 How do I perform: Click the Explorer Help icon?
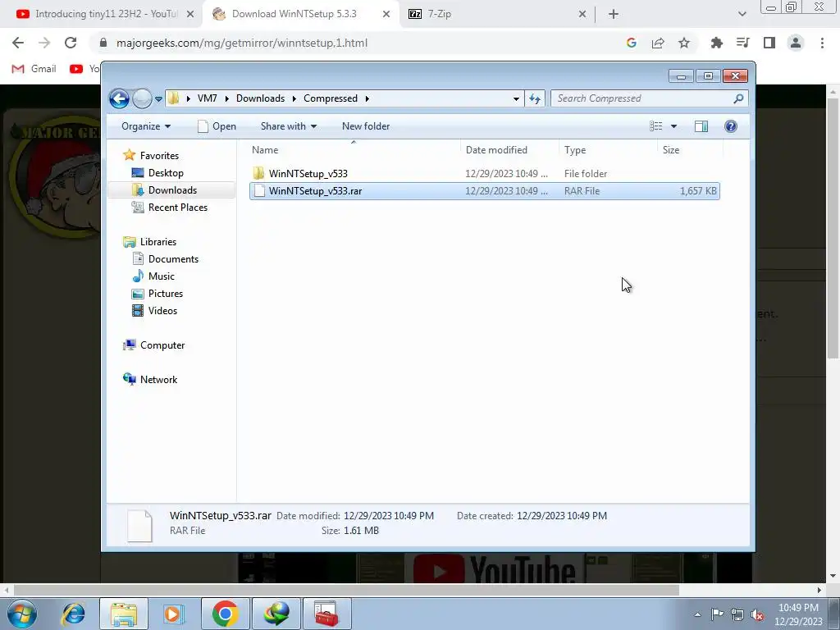click(731, 126)
